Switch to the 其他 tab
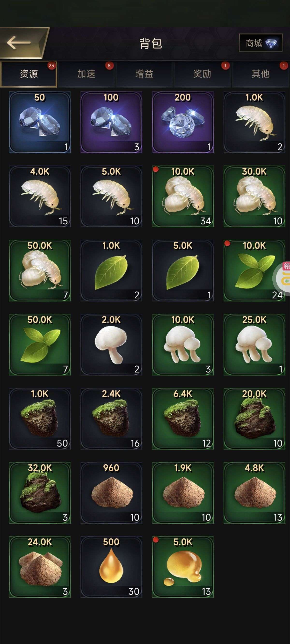The image size is (290, 644). click(261, 74)
